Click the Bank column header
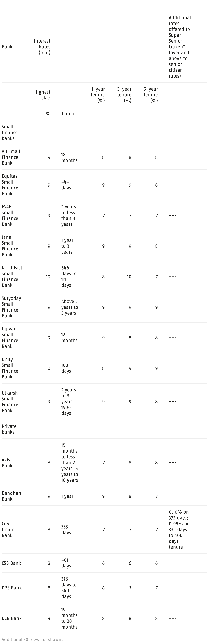This screenshot has width=209, height=644. coord(7,47)
